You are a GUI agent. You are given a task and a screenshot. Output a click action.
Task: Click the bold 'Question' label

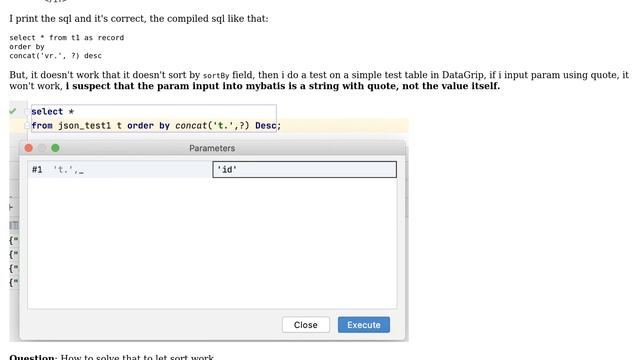click(x=32, y=358)
